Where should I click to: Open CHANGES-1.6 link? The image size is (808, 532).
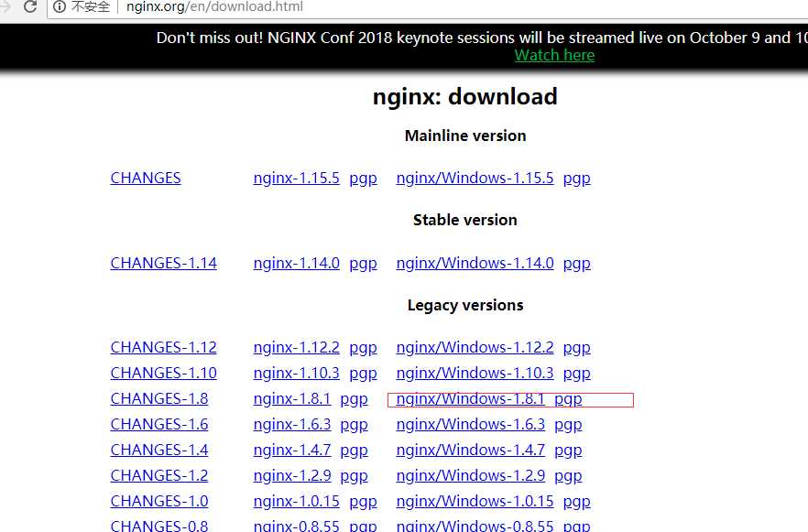point(159,424)
